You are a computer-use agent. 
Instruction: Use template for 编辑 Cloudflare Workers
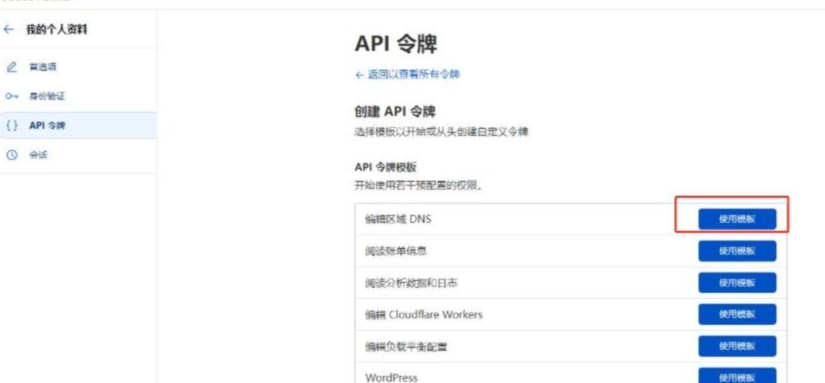pos(737,314)
